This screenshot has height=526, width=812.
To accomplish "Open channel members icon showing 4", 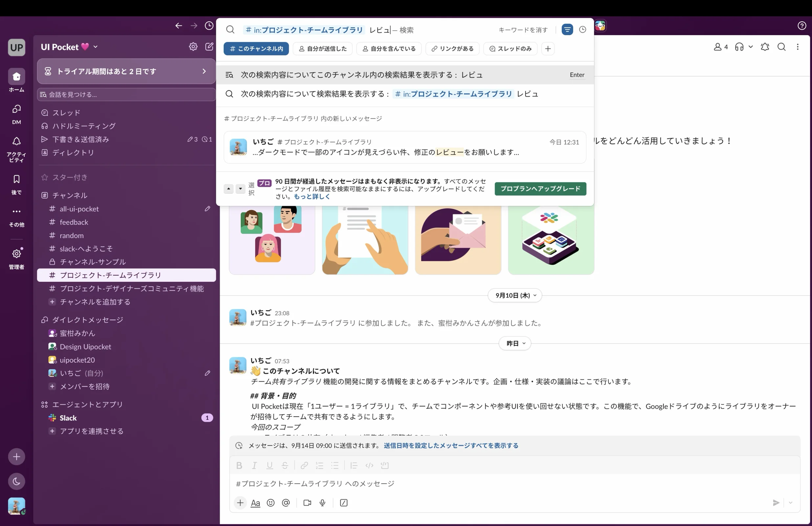I will 721,47.
